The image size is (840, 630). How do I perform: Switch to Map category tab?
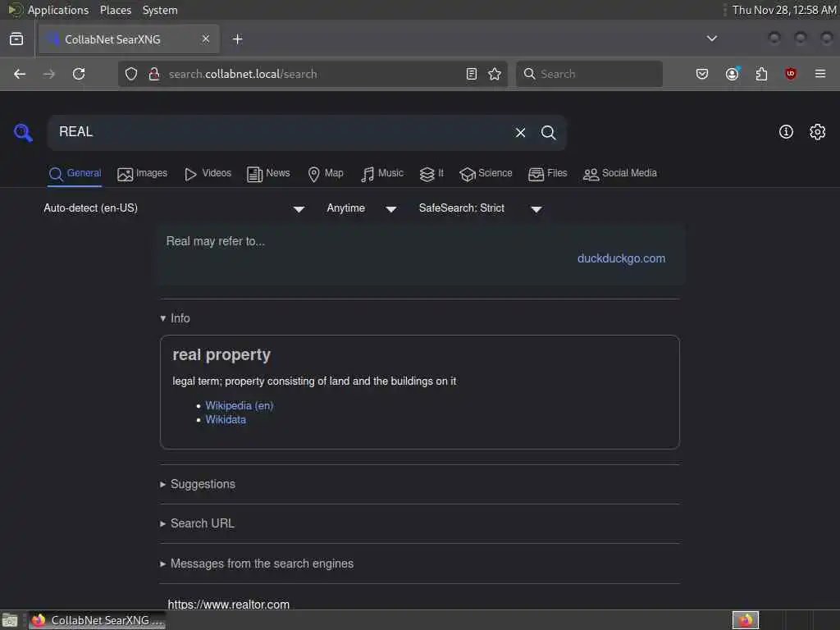click(325, 174)
